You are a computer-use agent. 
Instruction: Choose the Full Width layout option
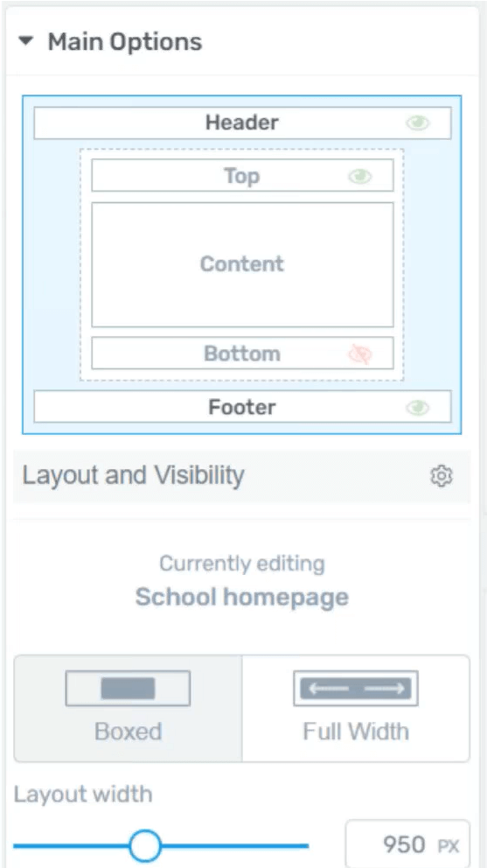tap(356, 709)
